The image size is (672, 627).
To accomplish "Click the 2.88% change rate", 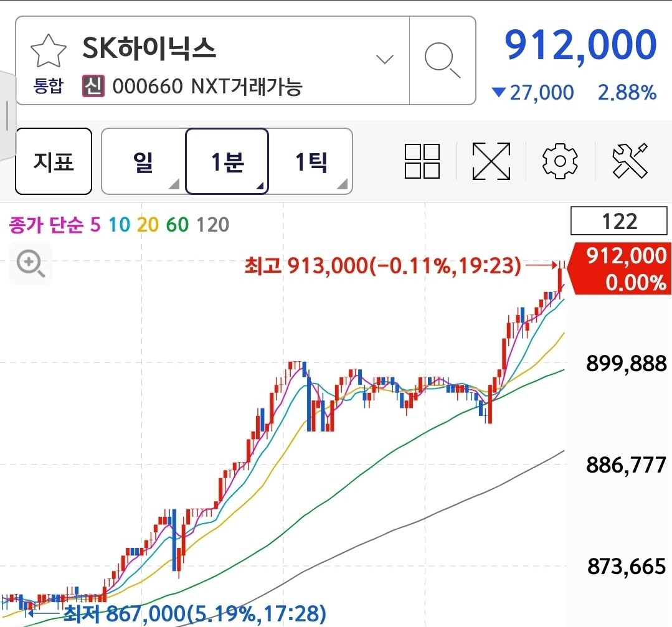I will click(627, 92).
